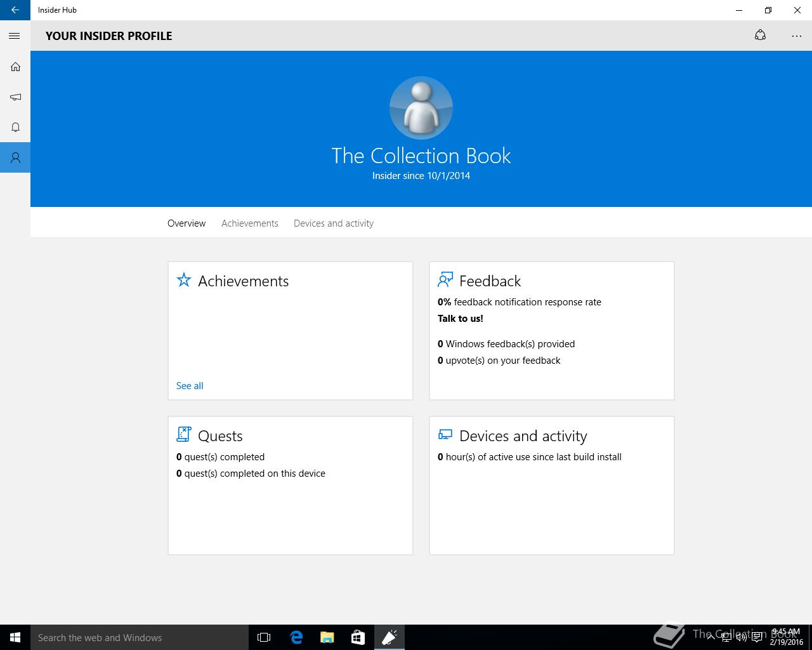Open the taskbar clock and date
Viewport: 812px width, 650px height.
(x=786, y=637)
